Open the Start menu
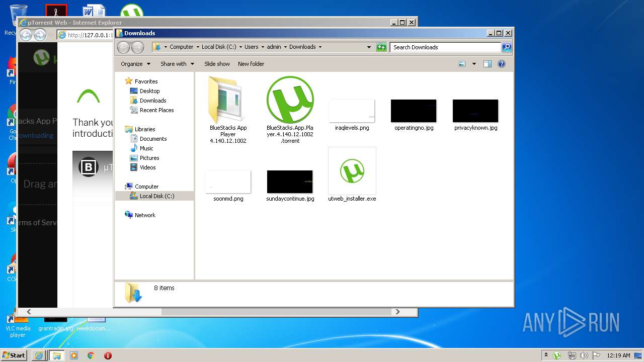Image resolution: width=644 pixels, height=362 pixels. tap(14, 355)
